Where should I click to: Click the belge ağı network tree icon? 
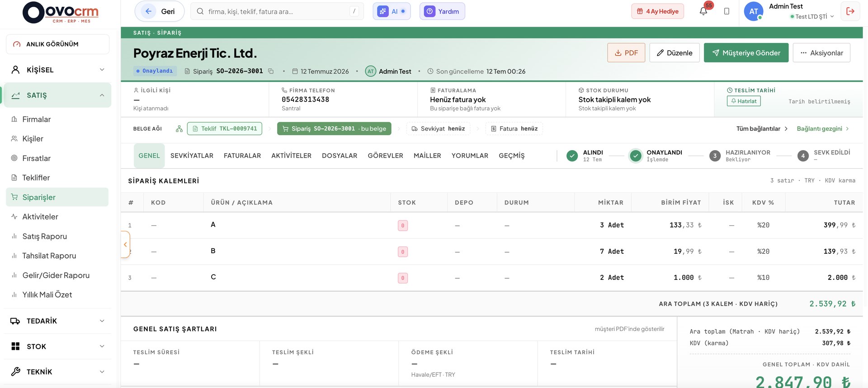(x=179, y=129)
